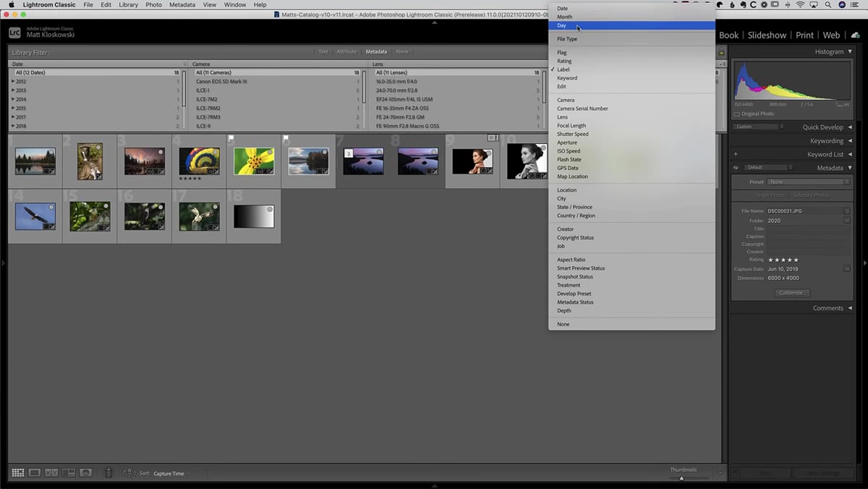Toggle the Metadata filter

tap(376, 52)
